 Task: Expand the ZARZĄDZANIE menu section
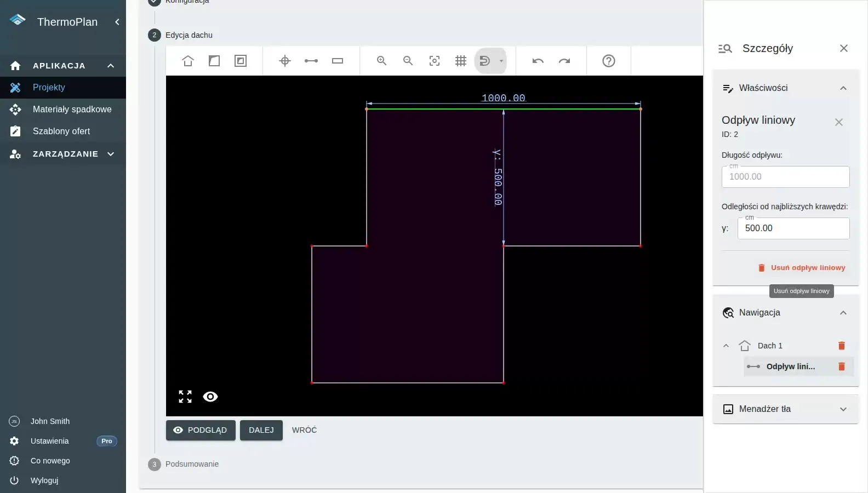pos(63,154)
